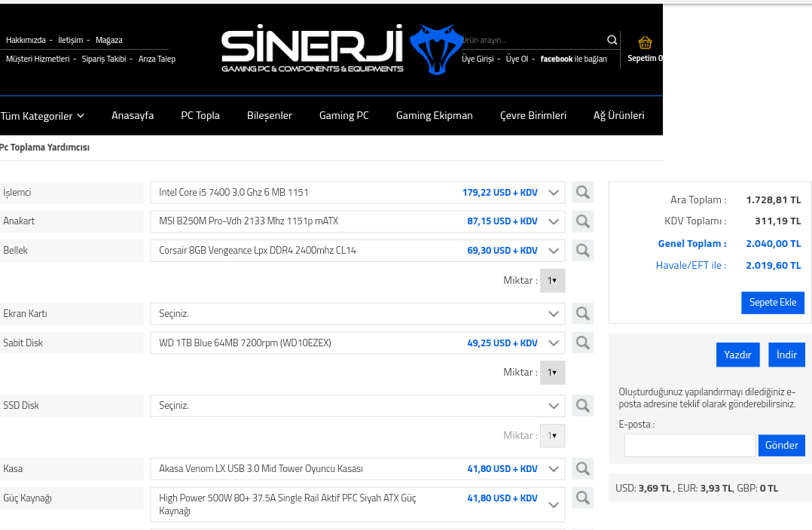
Task: Open the Bileşenler menu item
Action: [x=270, y=115]
